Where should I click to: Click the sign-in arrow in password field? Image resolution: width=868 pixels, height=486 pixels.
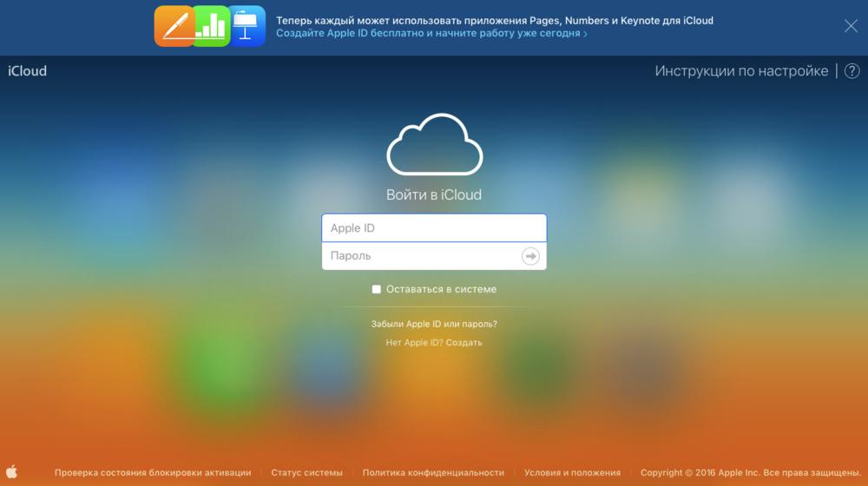[530, 256]
